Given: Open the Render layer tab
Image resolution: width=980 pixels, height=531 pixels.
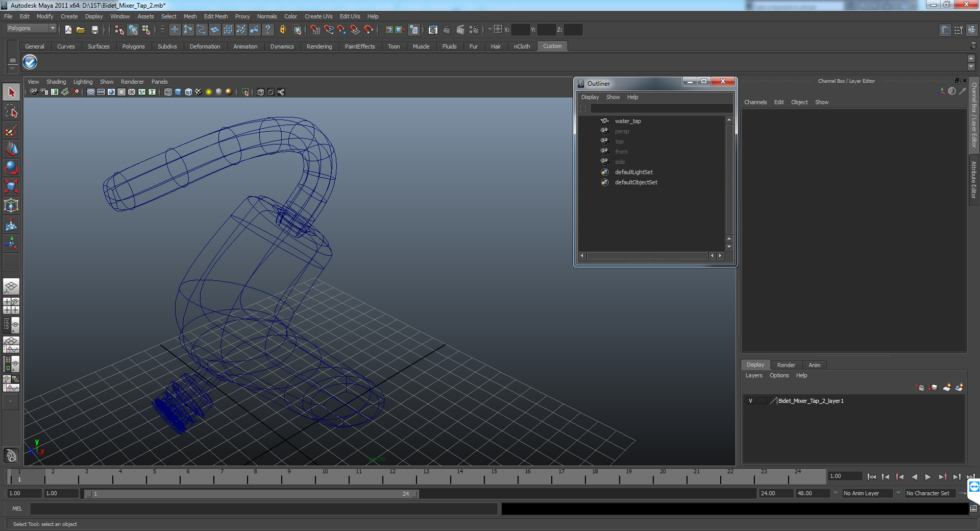Looking at the screenshot, I should 786,365.
